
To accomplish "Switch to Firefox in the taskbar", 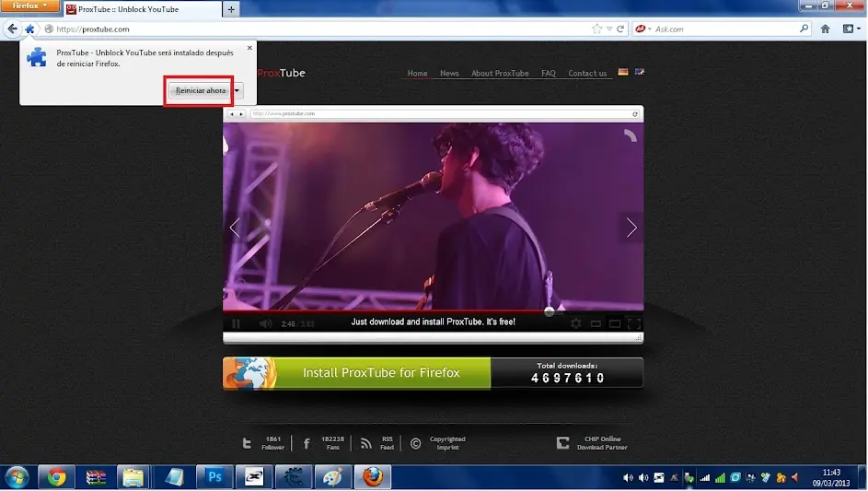I will point(373,477).
